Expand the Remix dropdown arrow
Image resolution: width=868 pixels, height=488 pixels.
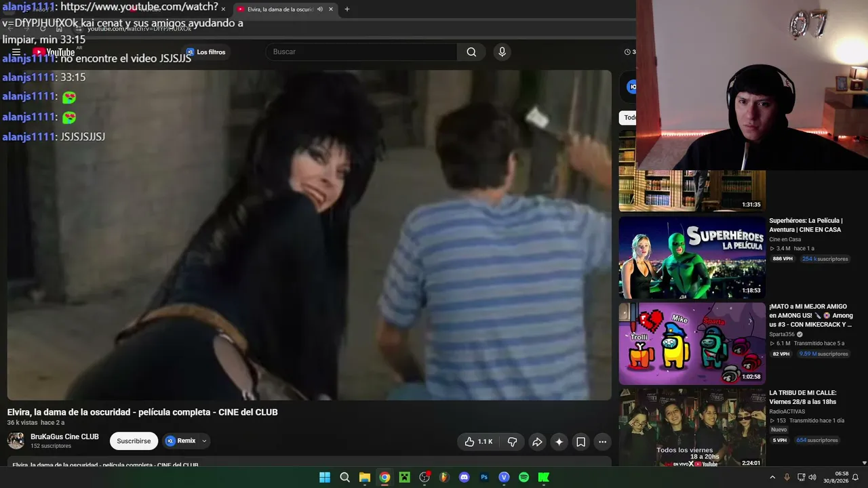[204, 441]
